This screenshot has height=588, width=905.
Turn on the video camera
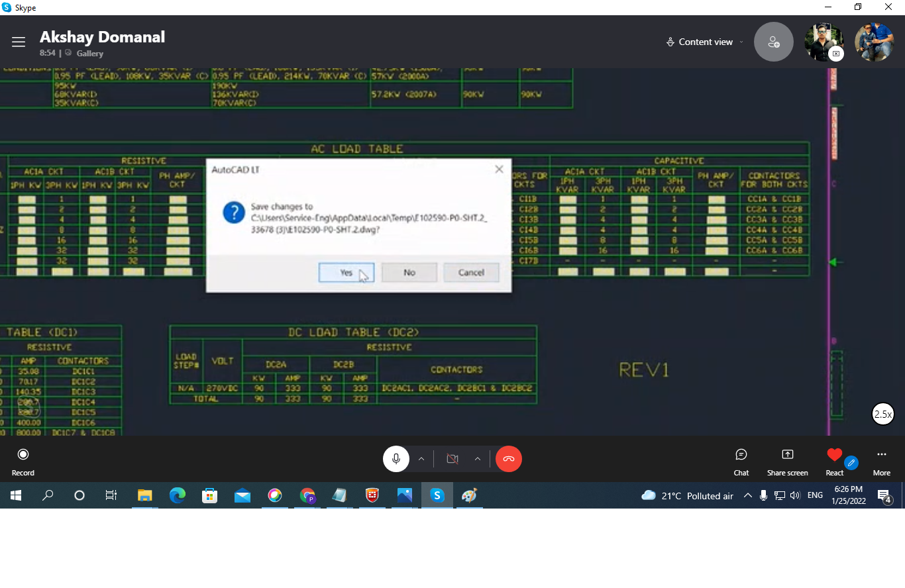point(452,459)
